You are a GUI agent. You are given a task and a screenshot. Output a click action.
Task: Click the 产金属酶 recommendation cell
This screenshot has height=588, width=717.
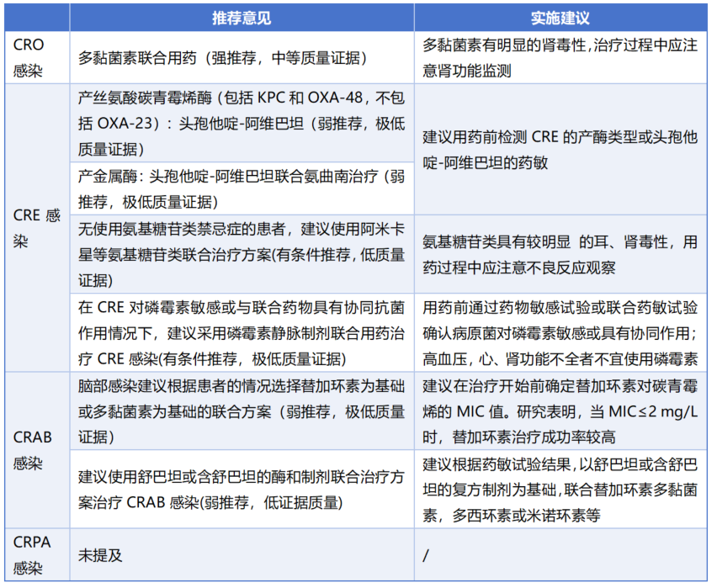241,189
